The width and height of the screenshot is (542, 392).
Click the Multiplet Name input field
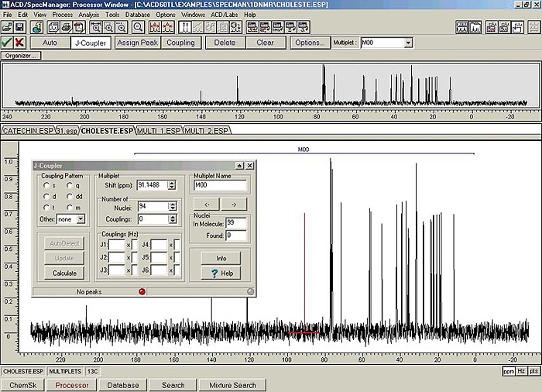[220, 185]
